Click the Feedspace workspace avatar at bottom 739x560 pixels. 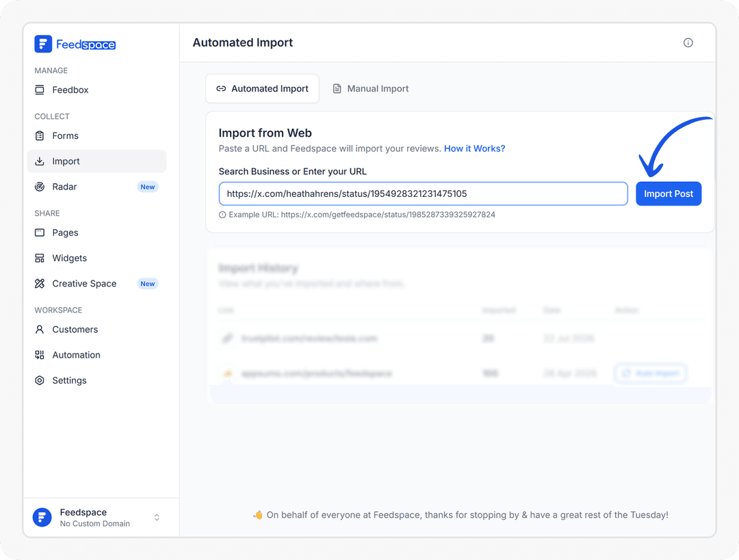(x=42, y=517)
